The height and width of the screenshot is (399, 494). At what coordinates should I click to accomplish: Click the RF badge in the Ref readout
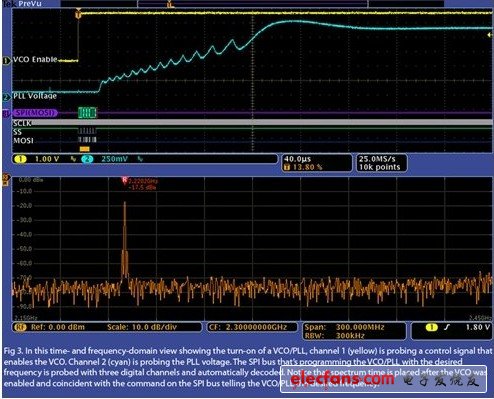(x=20, y=327)
